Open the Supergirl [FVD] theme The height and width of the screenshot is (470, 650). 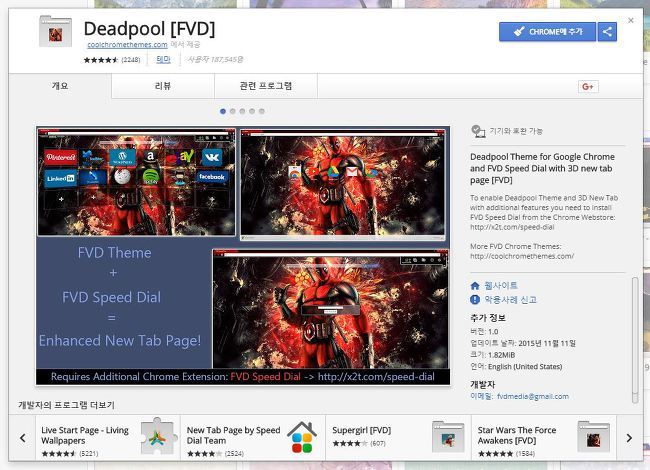tap(361, 430)
